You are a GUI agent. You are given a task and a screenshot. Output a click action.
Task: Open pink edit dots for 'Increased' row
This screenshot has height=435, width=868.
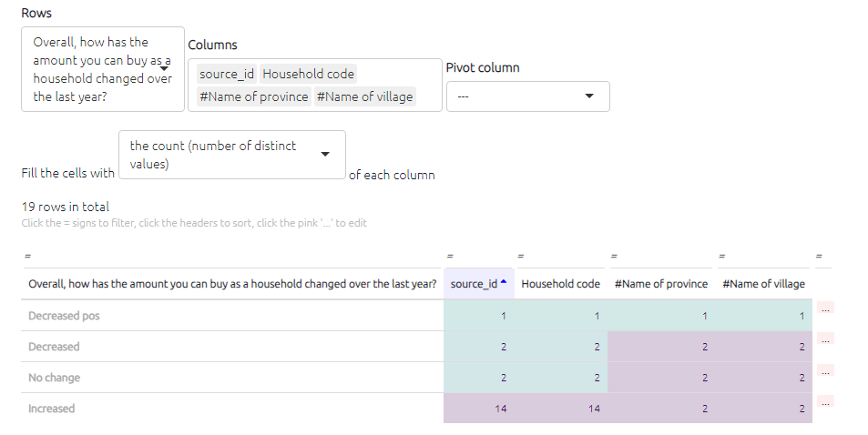click(825, 402)
